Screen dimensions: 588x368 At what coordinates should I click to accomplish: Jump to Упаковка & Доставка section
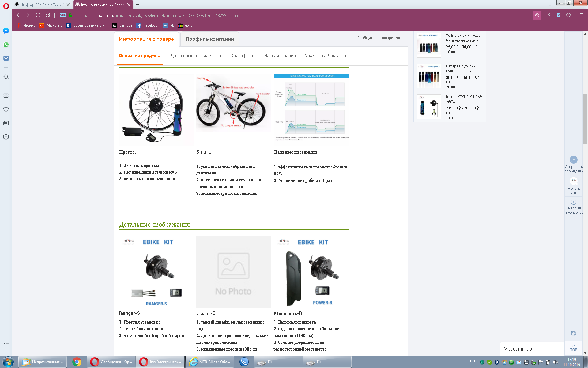click(325, 56)
